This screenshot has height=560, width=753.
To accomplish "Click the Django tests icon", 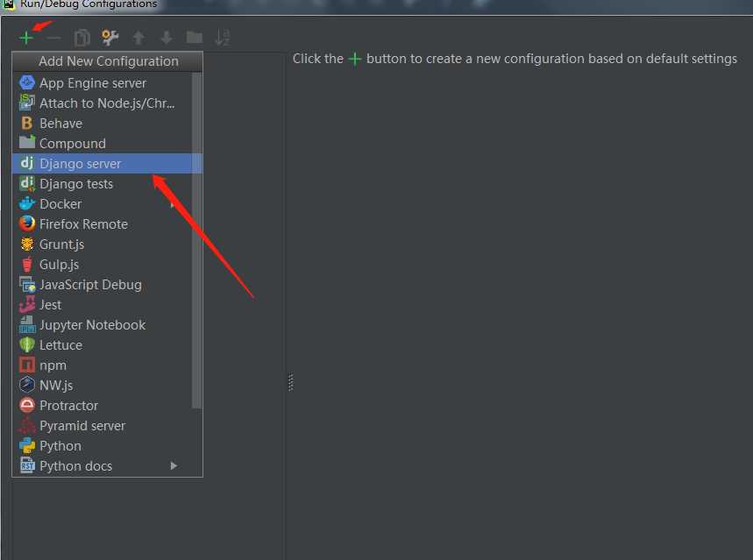I will (27, 183).
